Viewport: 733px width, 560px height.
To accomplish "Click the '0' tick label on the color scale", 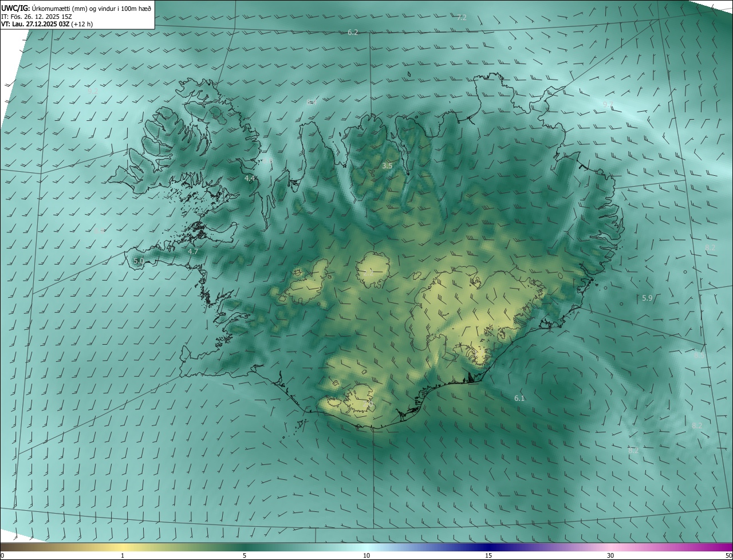I will [2, 555].
